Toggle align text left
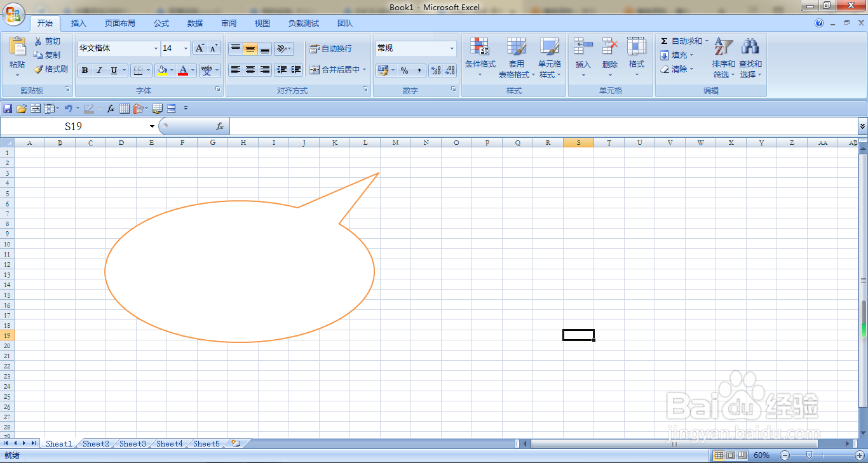 [x=236, y=70]
